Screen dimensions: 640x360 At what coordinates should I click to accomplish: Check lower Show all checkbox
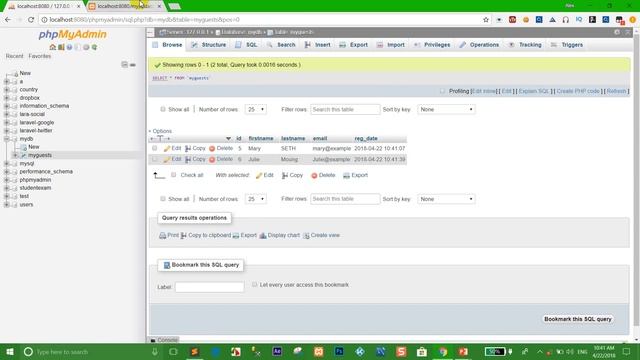163,199
